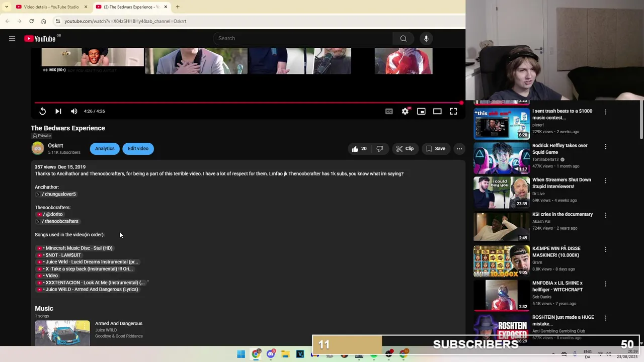Open options for ROSHTEIN HUGE mistake video
The image size is (644, 362).
click(x=605, y=318)
